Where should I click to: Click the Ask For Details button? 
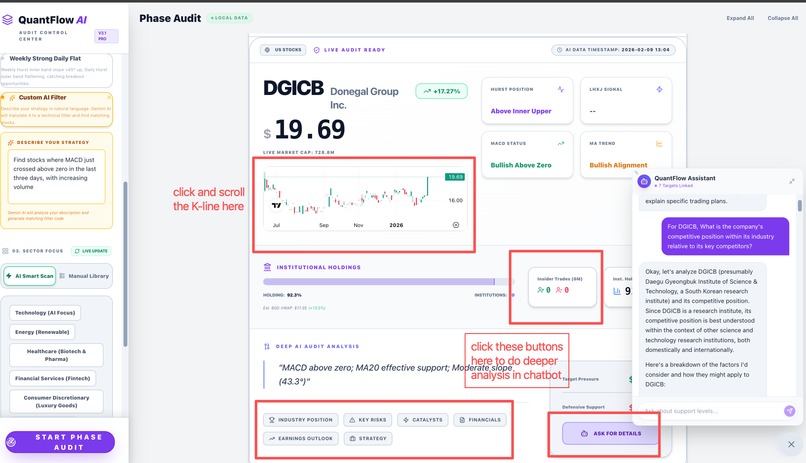pyautogui.click(x=611, y=433)
